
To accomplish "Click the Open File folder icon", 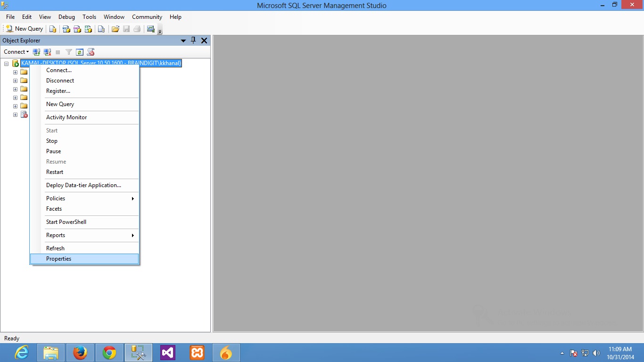I will tap(115, 29).
